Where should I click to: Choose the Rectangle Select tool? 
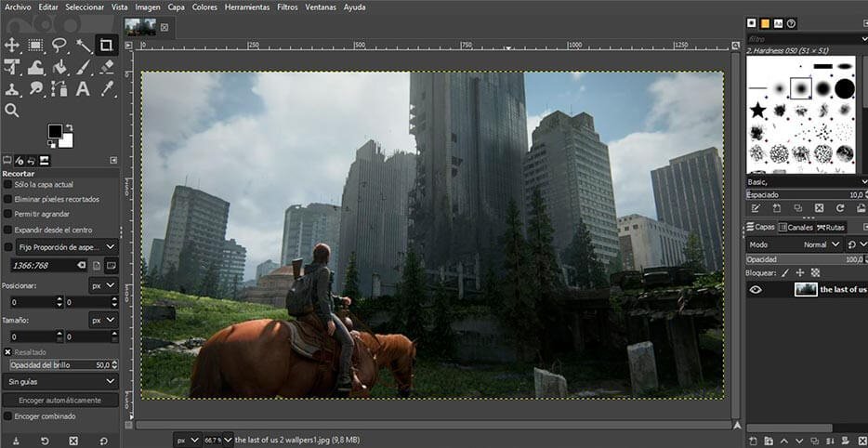[35, 45]
